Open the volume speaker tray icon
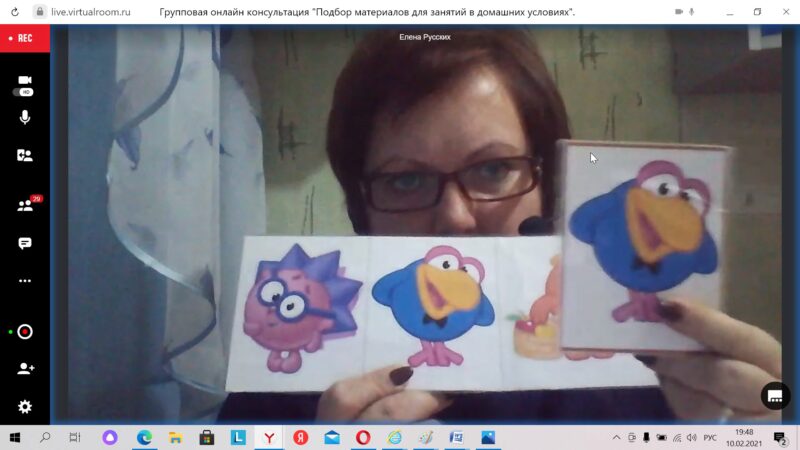The image size is (800, 450). 692,437
